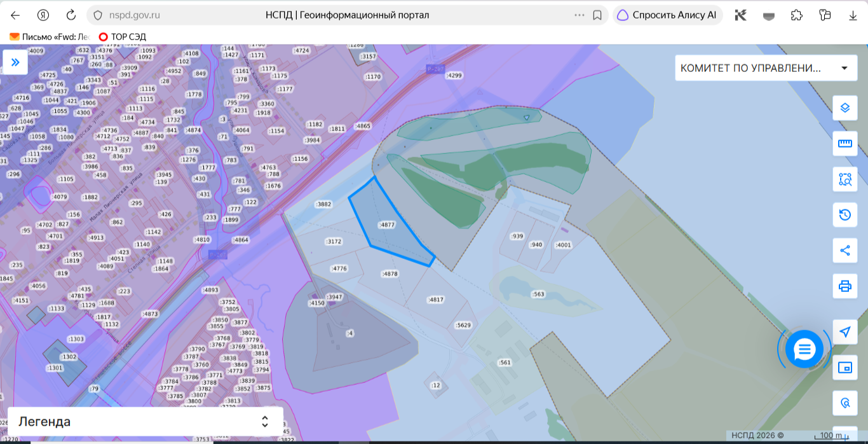Click the parcel label :4865
This screenshot has height=444, width=868.
point(362,126)
